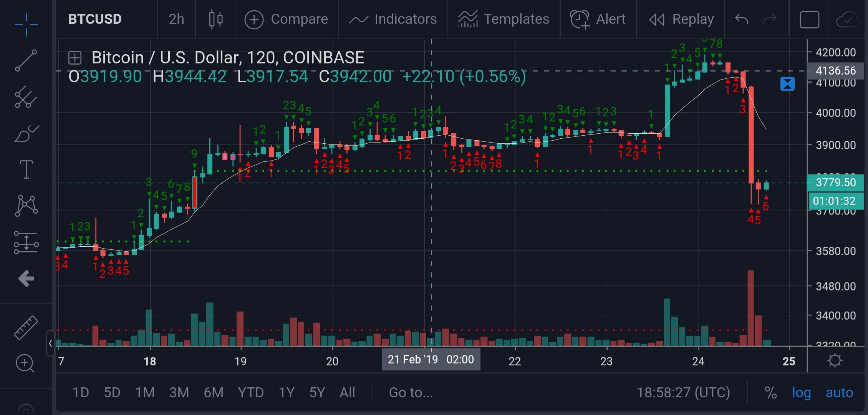Click the Compare button
The image size is (868, 415).
(x=287, y=19)
